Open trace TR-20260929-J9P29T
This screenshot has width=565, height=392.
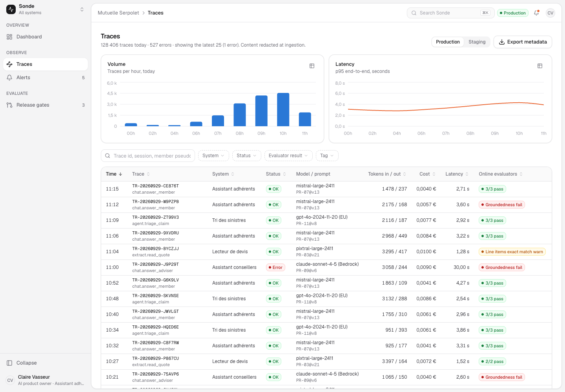[x=155, y=265]
